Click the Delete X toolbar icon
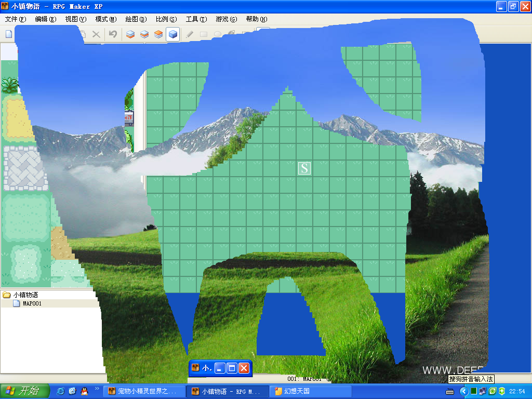The width and height of the screenshot is (532, 399). coord(96,34)
